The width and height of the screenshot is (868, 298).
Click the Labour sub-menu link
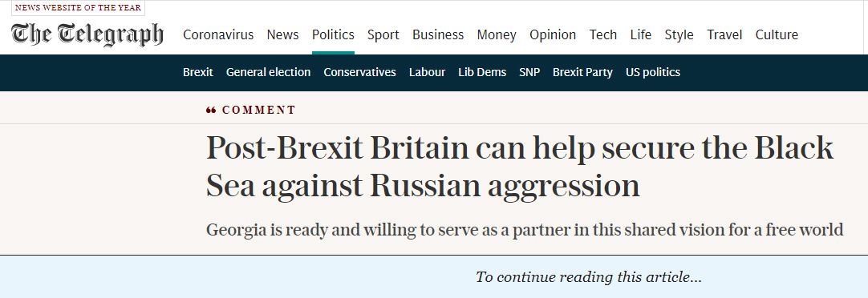428,72
